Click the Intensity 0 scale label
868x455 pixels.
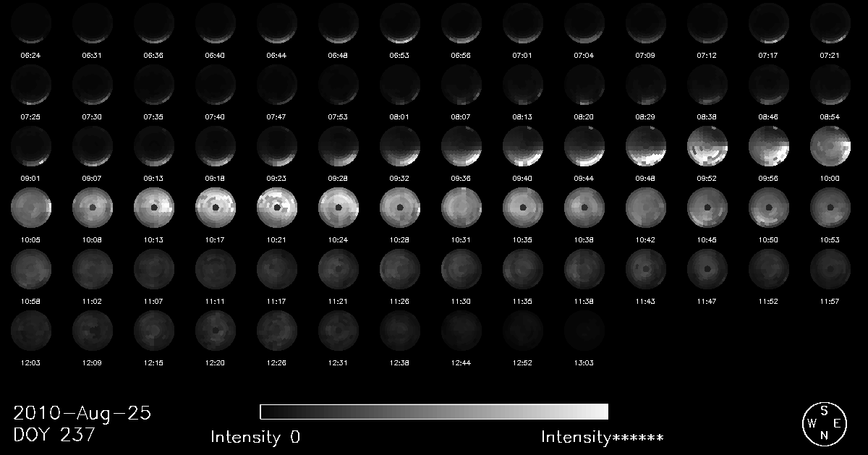pos(255,437)
